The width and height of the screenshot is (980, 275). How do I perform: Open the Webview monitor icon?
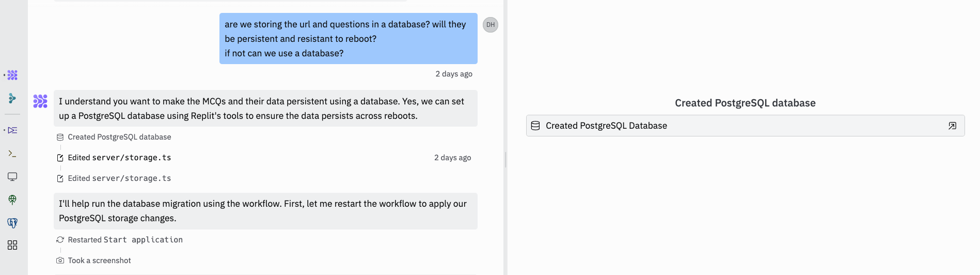tap(12, 177)
